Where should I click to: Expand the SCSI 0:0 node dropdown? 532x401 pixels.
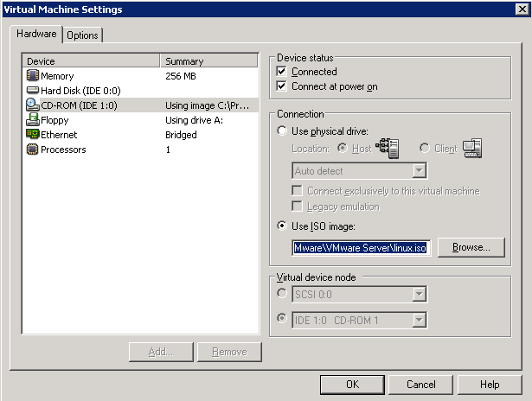[420, 294]
